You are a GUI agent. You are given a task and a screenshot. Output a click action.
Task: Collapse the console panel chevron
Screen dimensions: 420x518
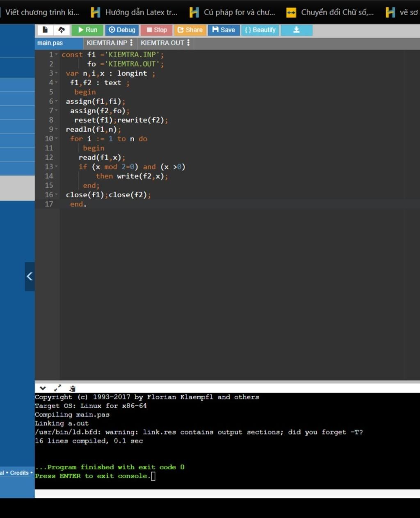(x=43, y=388)
